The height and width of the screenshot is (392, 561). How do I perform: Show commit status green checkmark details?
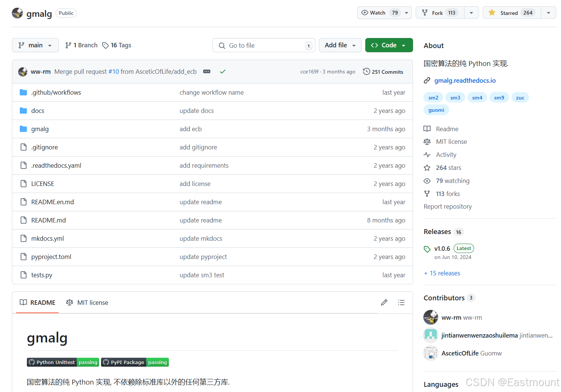223,72
